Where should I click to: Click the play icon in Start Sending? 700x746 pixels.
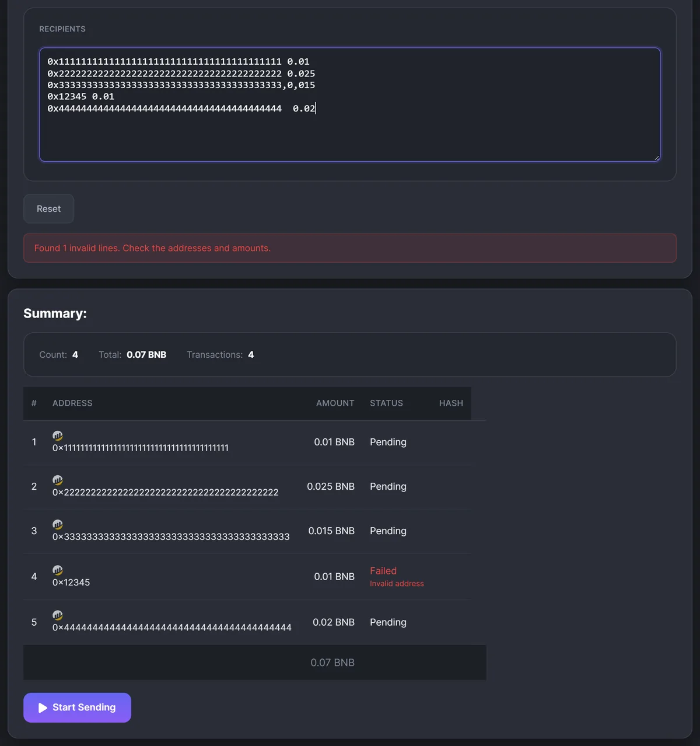coord(43,707)
